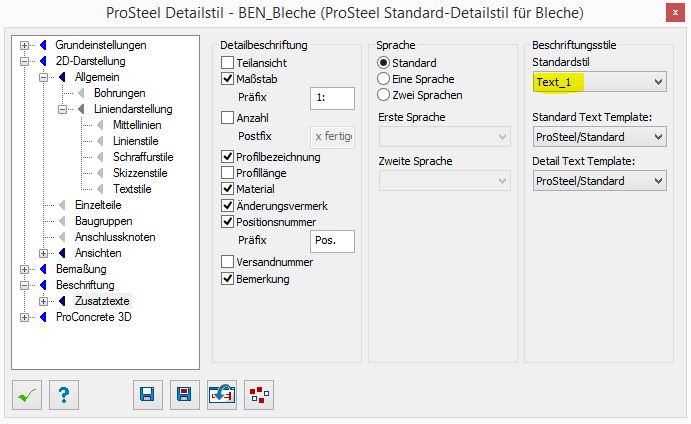Click the Maßstab Präfix field containing 1:
This screenshot has width=691, height=424.
(x=332, y=98)
